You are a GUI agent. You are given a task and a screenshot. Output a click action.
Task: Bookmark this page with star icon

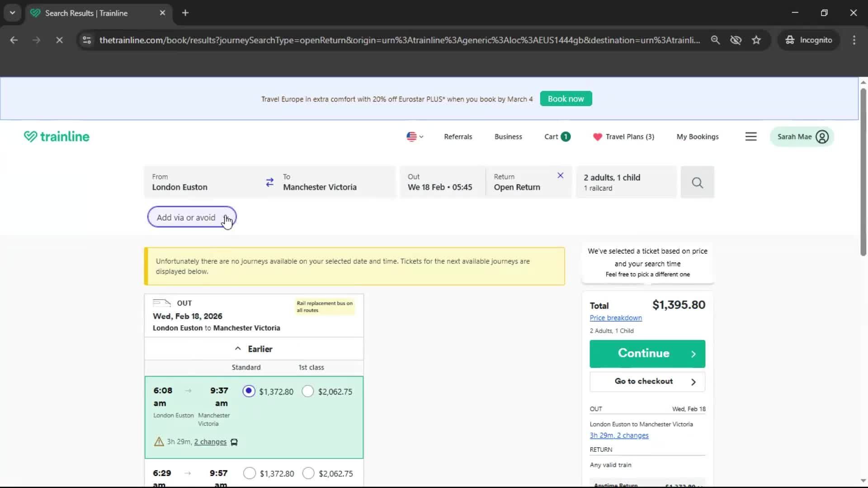(756, 40)
